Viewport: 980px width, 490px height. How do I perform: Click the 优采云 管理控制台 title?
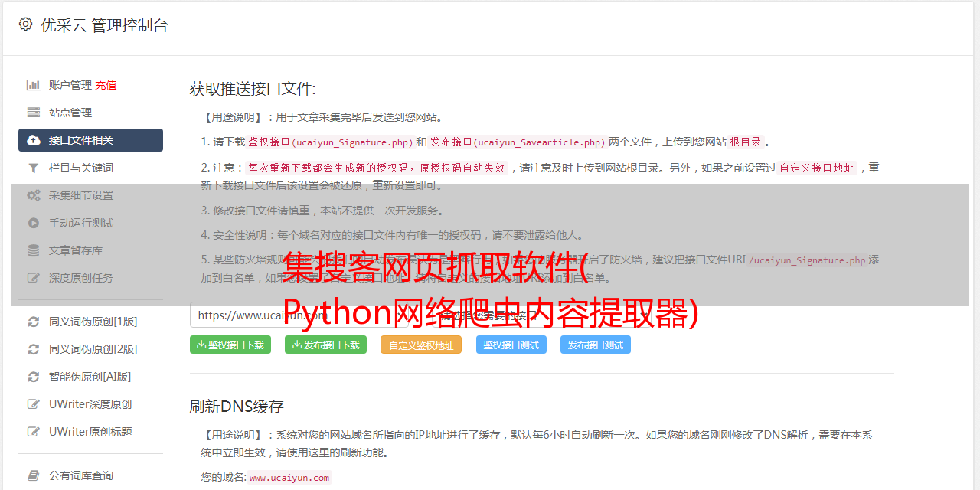(105, 25)
